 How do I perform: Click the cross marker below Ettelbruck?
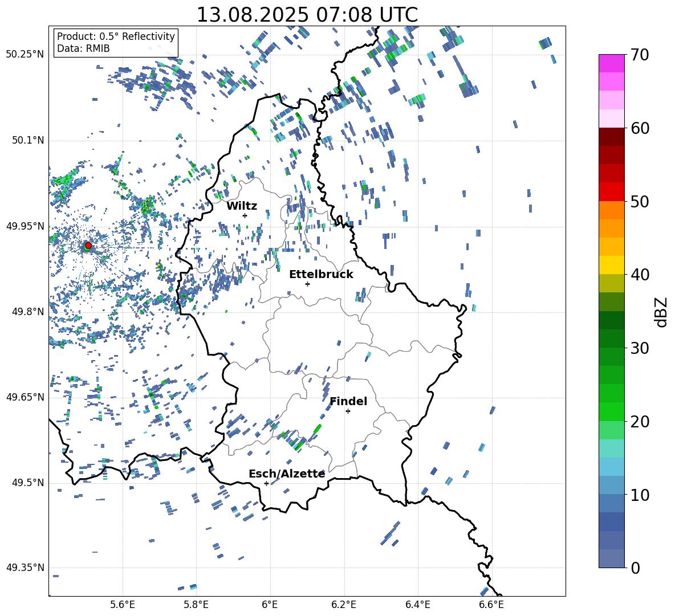pyautogui.click(x=307, y=284)
